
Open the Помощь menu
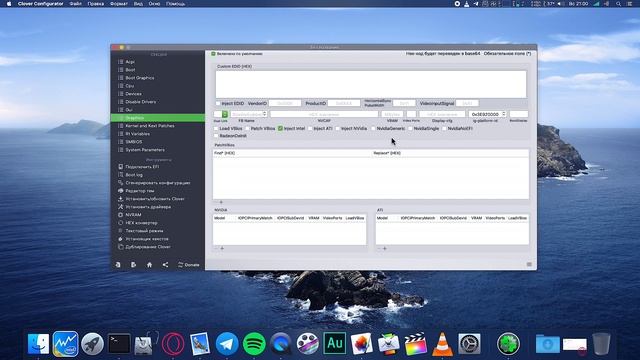[x=175, y=4]
